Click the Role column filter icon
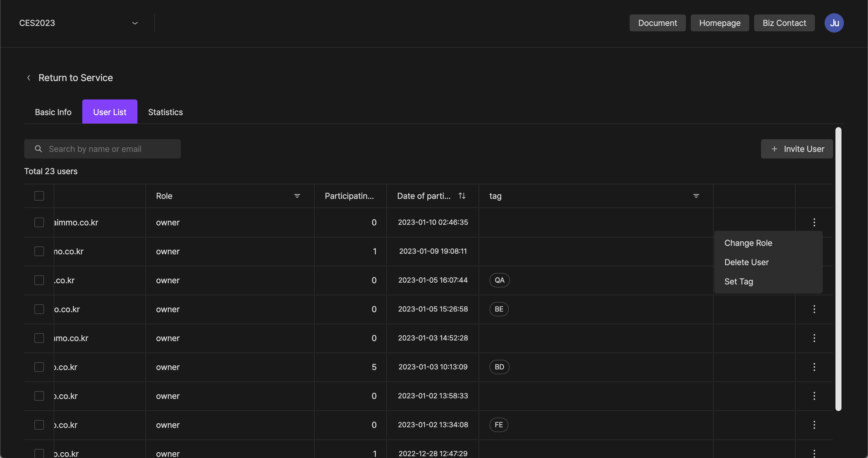 pyautogui.click(x=297, y=196)
